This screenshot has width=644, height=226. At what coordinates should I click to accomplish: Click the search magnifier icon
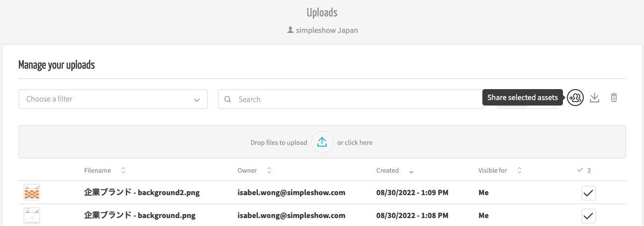click(x=228, y=99)
